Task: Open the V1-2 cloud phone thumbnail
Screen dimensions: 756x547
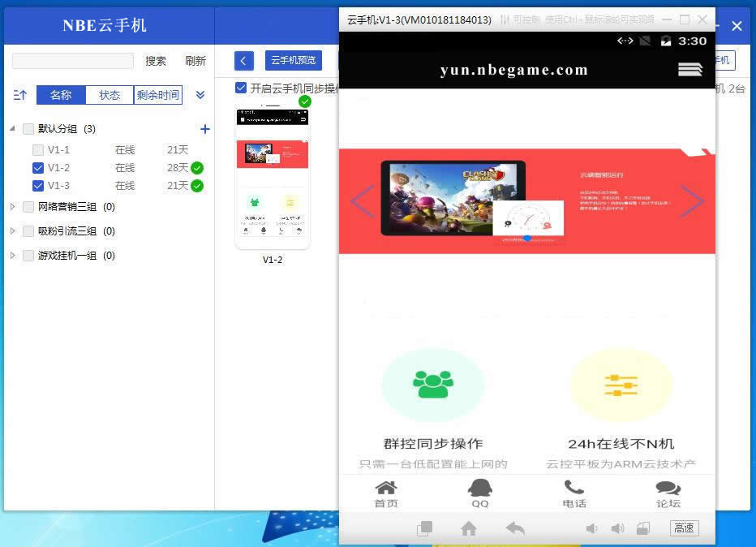Action: (273, 178)
